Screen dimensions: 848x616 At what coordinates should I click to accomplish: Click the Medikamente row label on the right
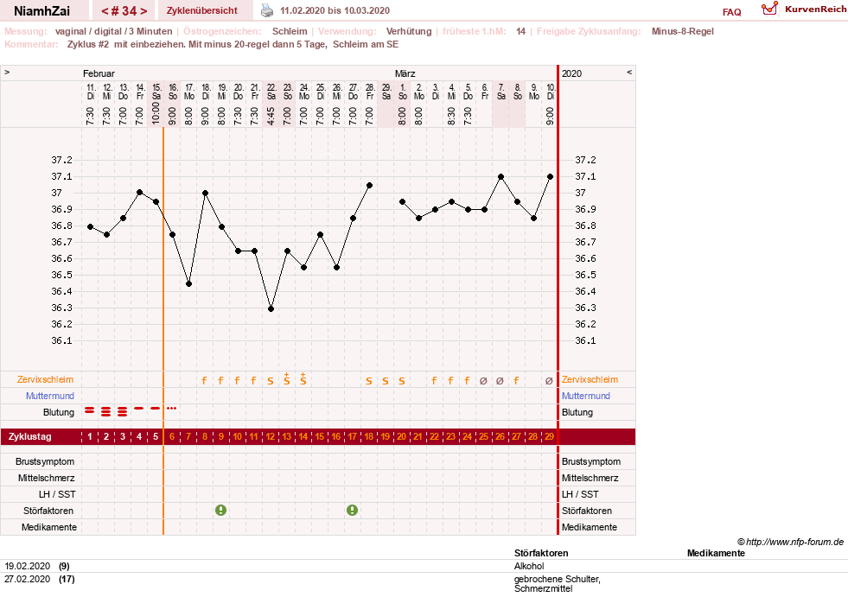click(589, 527)
